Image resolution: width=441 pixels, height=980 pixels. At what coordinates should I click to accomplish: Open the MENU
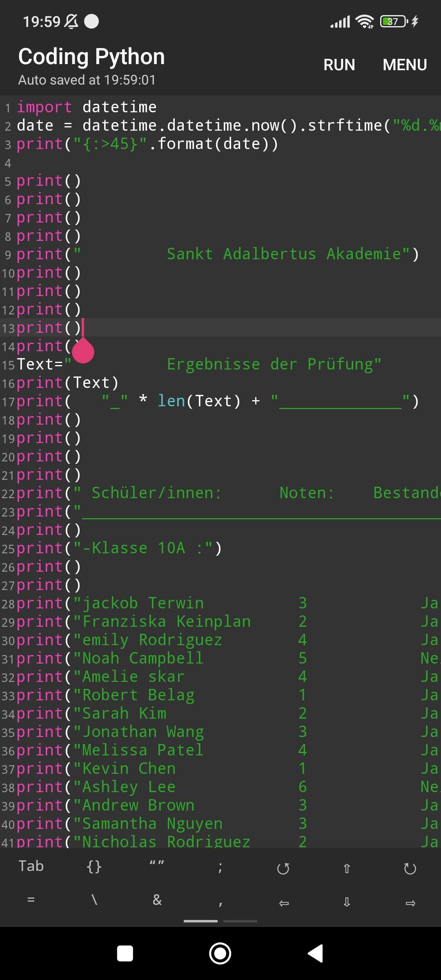(405, 65)
